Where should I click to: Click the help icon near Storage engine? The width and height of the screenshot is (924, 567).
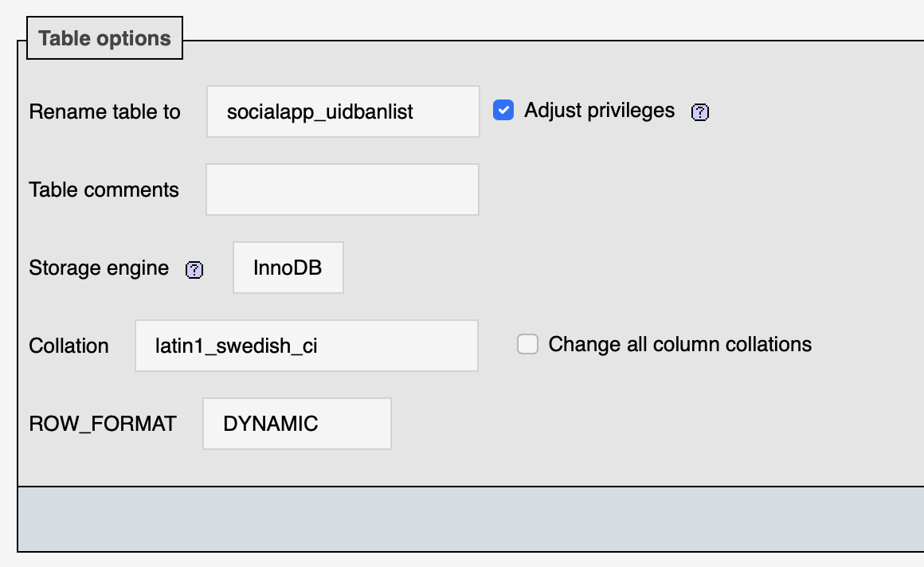194,271
